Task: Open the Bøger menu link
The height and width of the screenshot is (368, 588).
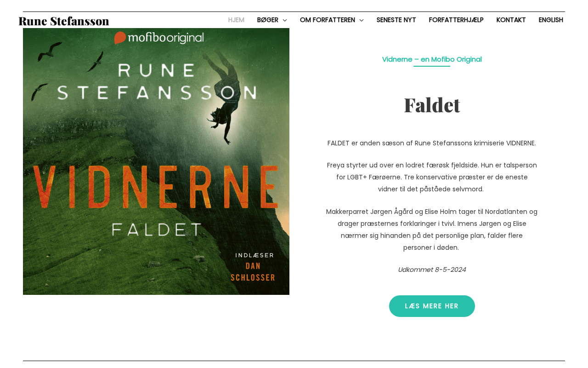Action: coord(268,20)
